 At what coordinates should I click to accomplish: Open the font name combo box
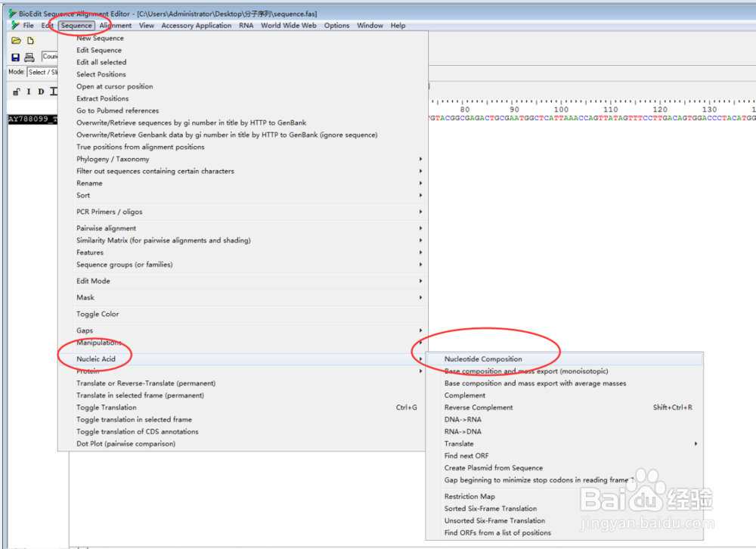pos(50,57)
